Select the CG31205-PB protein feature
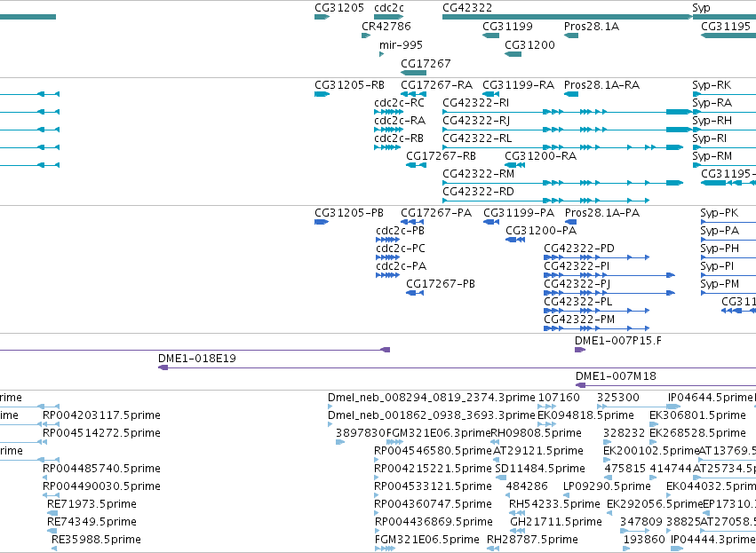This screenshot has width=756, height=553. click(x=322, y=222)
